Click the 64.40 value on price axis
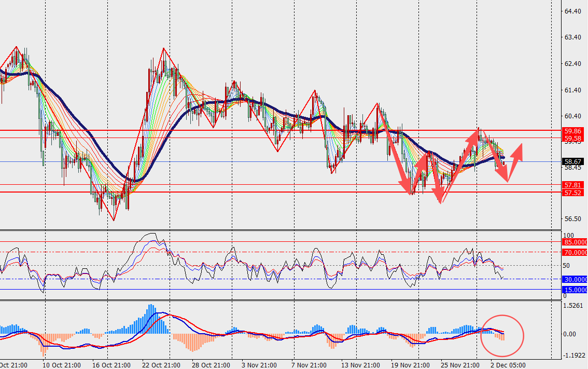 572,11
